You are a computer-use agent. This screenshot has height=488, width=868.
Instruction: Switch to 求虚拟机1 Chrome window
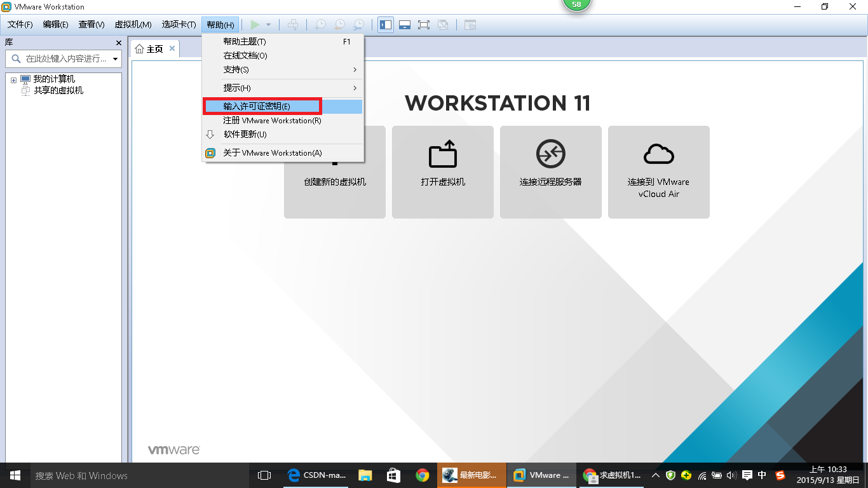click(611, 475)
